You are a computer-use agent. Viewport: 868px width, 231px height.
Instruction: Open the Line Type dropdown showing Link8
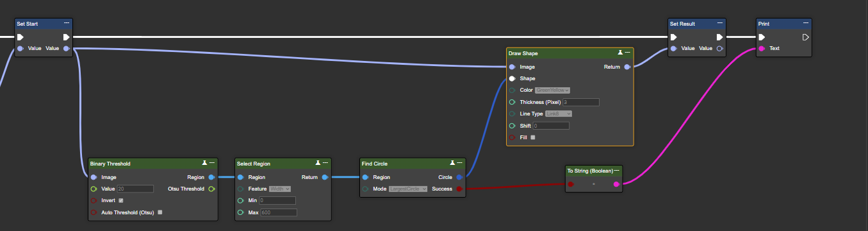point(559,114)
